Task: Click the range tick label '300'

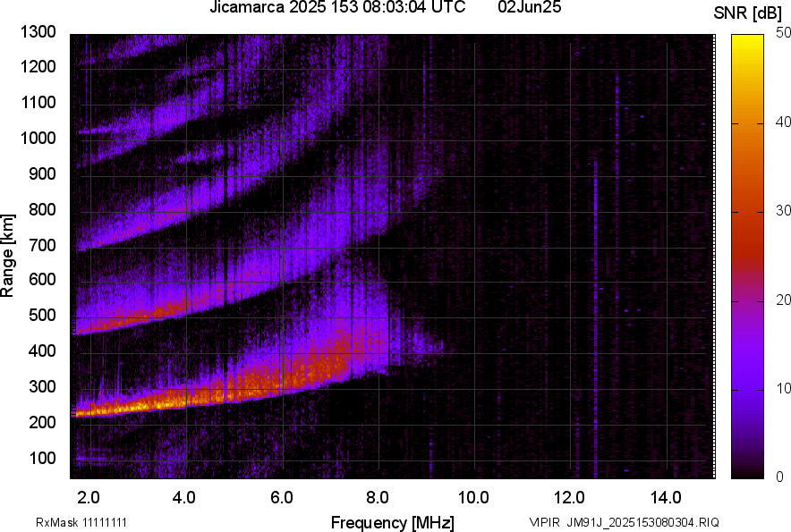Action: tap(42, 387)
